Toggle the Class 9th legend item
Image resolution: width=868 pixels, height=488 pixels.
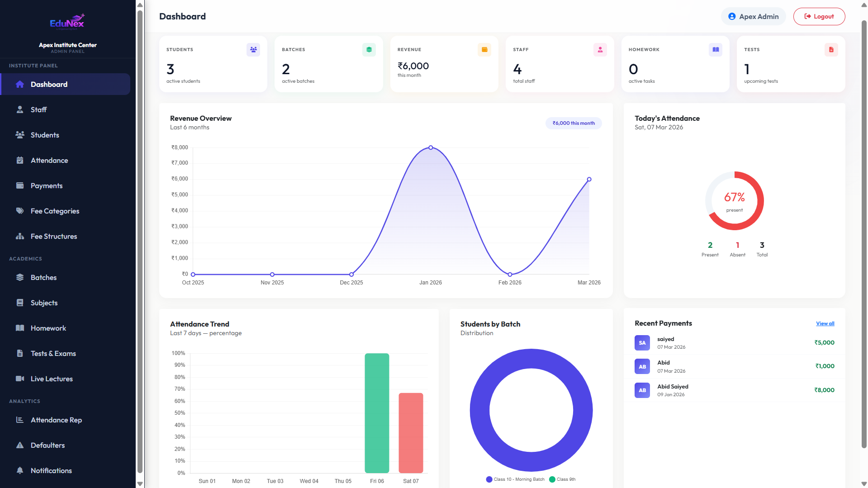(x=562, y=479)
